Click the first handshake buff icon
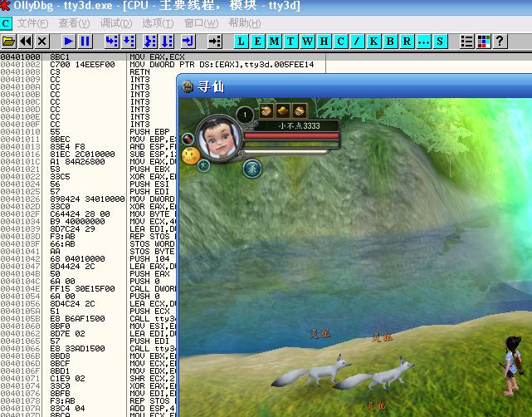Viewport: 532px width, 417px height. (266, 110)
